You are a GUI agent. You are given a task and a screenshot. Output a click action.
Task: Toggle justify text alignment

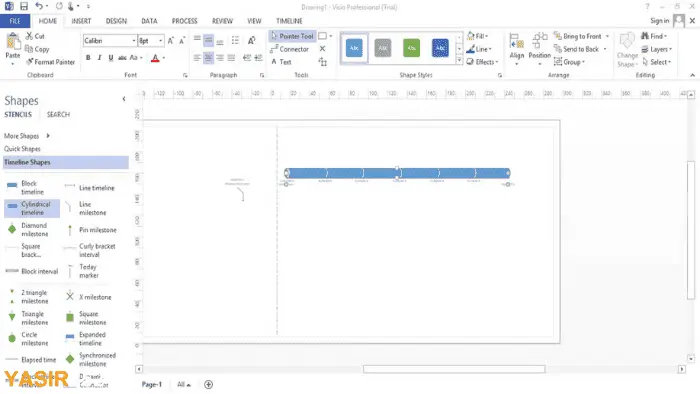point(231,58)
